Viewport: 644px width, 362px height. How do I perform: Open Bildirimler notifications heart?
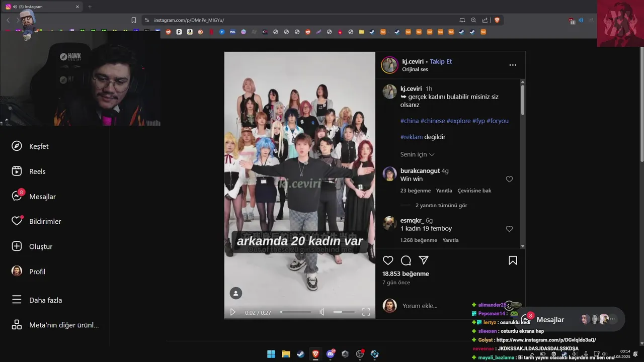pos(17,221)
